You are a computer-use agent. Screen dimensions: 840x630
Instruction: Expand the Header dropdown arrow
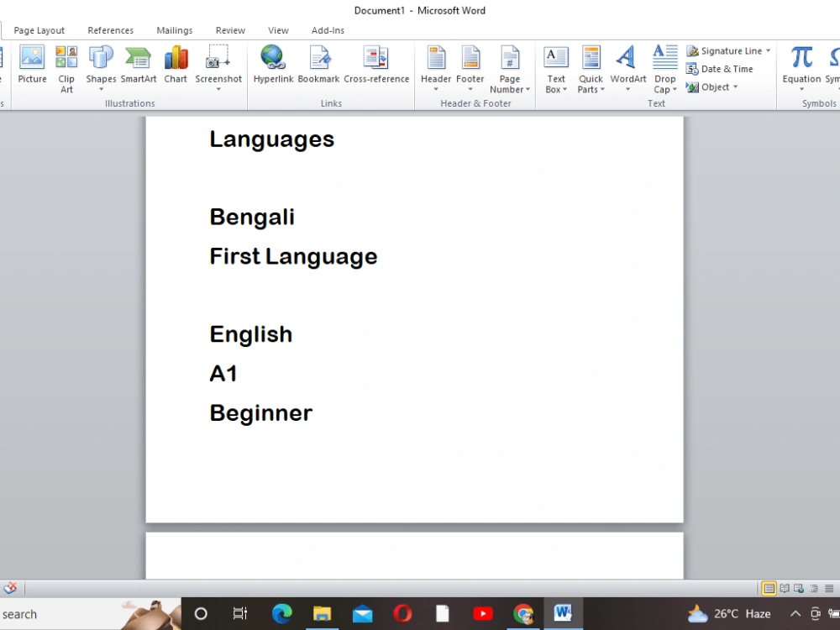tap(435, 90)
